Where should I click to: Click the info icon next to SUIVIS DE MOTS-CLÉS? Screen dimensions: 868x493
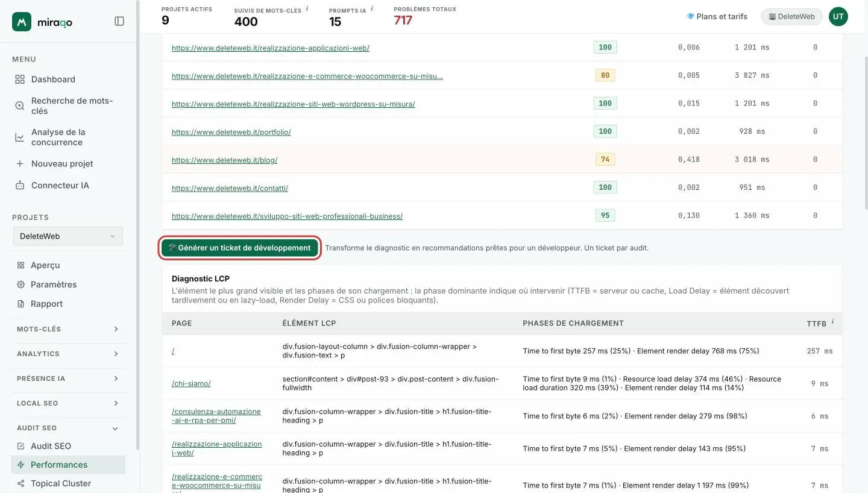[307, 8]
